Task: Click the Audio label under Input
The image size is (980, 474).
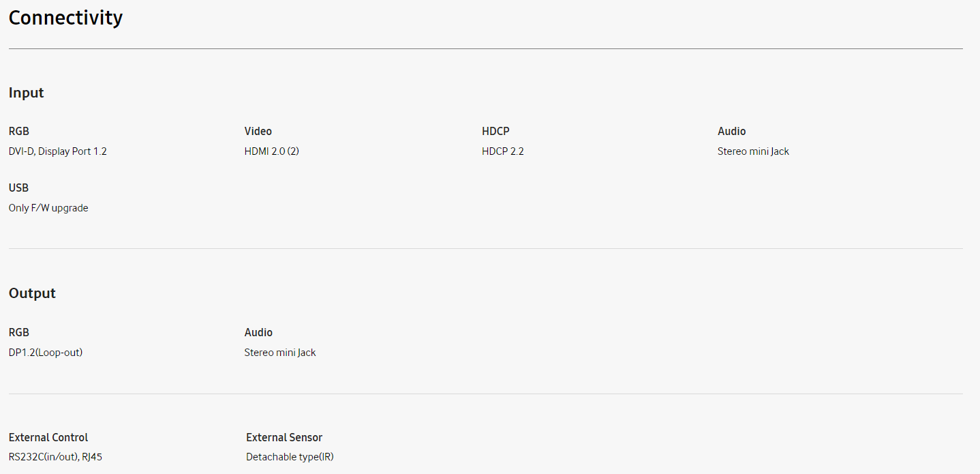Action: 732,131
